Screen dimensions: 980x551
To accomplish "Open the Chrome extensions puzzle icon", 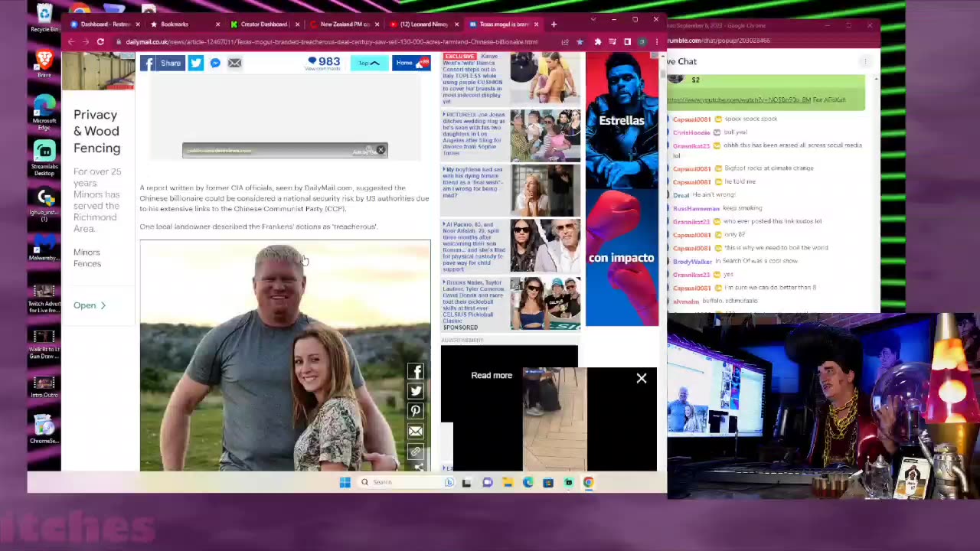I will pyautogui.click(x=598, y=41).
